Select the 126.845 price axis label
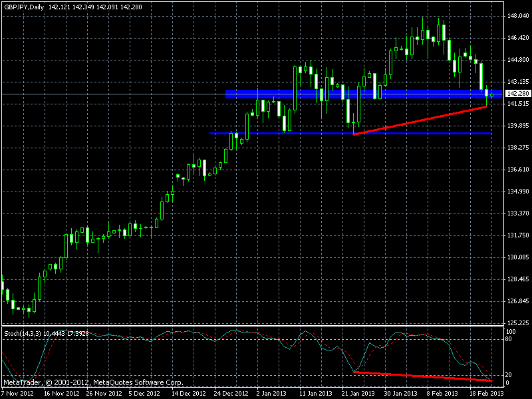 point(518,301)
